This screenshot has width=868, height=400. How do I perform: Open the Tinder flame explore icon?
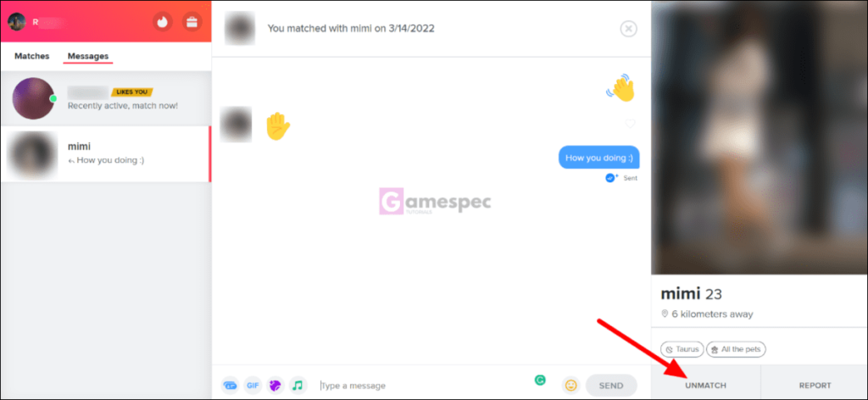pyautogui.click(x=162, y=22)
